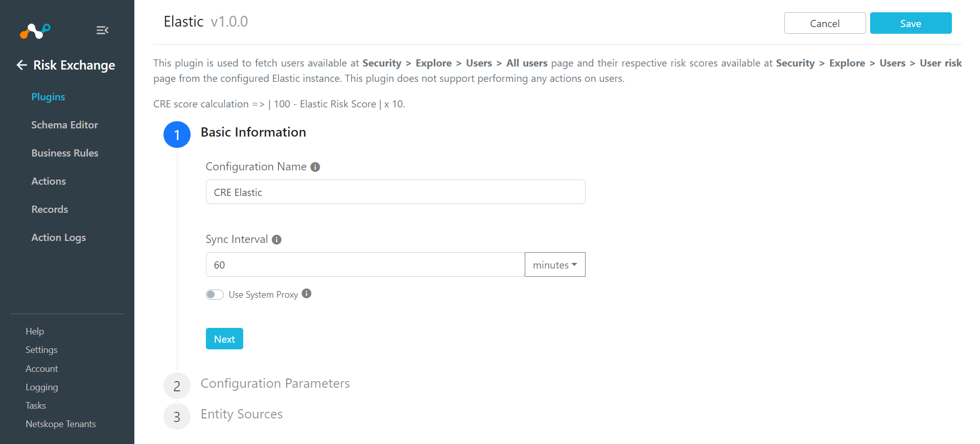Click the info icon beside Sync Interval
The height and width of the screenshot is (444, 980).
click(276, 239)
